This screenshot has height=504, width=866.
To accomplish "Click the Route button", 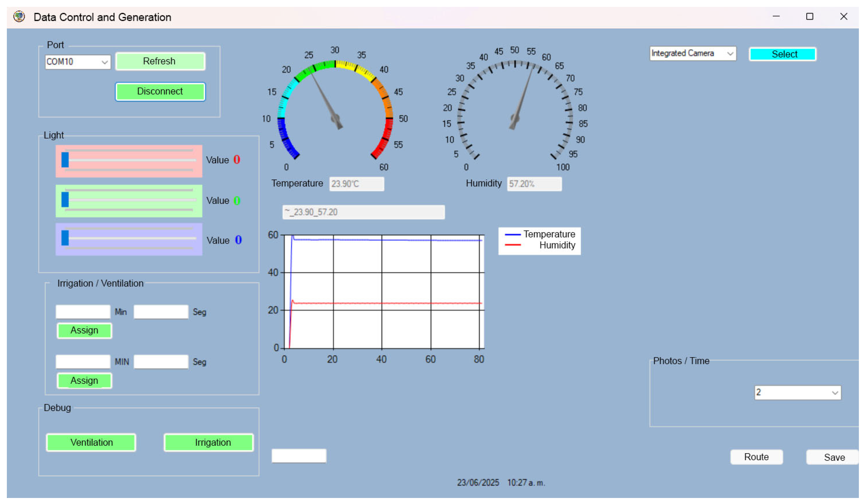I will pos(756,457).
